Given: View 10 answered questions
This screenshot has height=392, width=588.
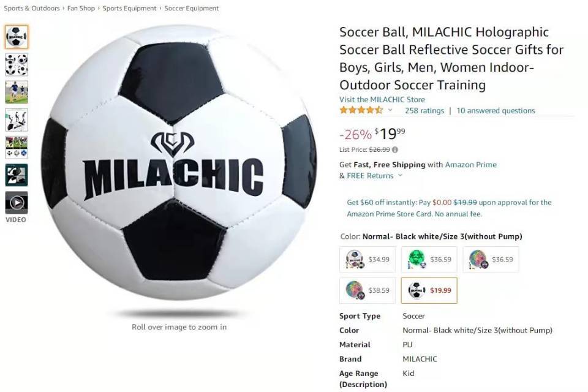Looking at the screenshot, I should click(496, 111).
